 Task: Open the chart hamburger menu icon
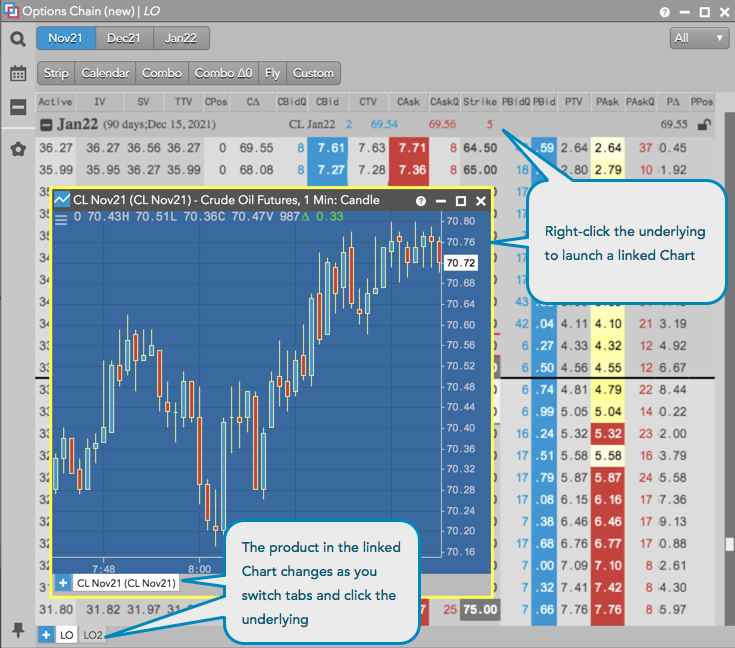tap(61, 219)
